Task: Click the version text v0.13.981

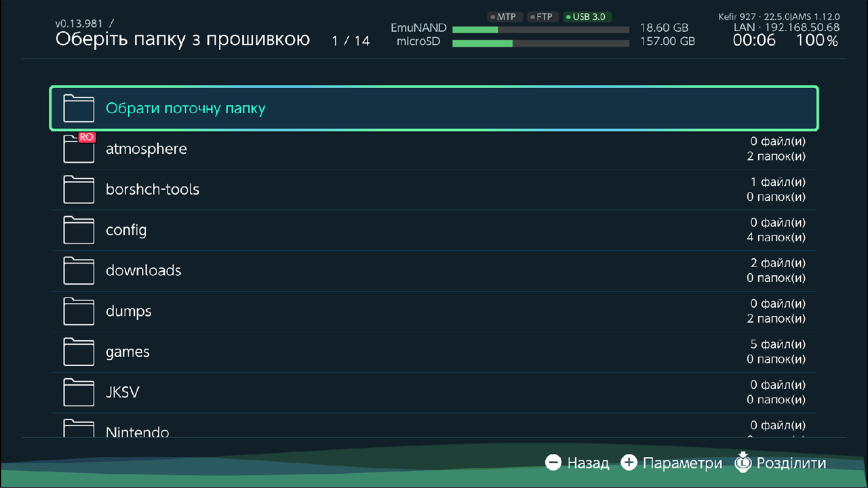Action: coord(81,24)
